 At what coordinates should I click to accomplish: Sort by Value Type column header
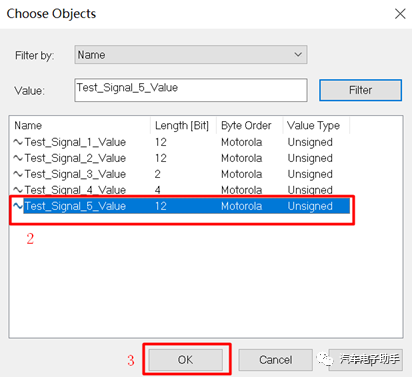(x=316, y=126)
